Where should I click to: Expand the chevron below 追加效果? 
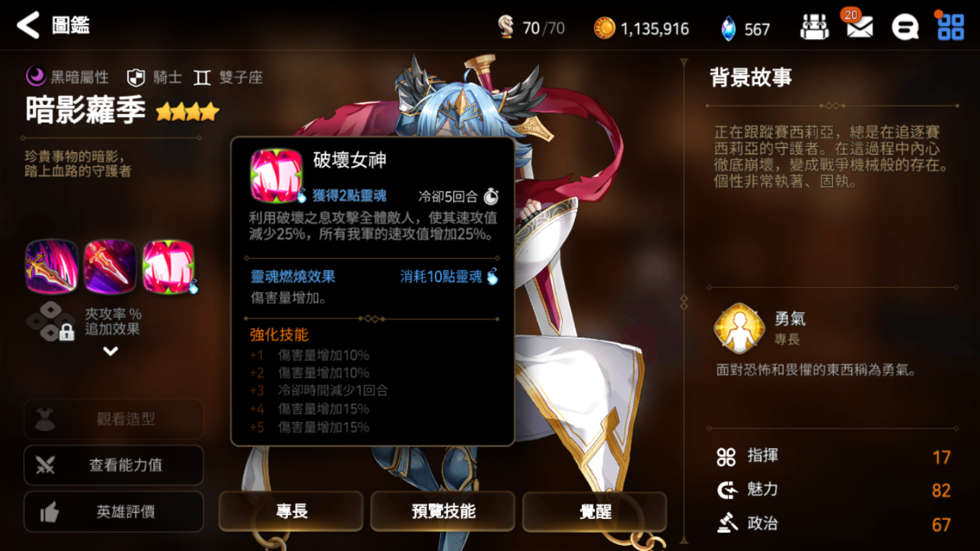(x=110, y=352)
